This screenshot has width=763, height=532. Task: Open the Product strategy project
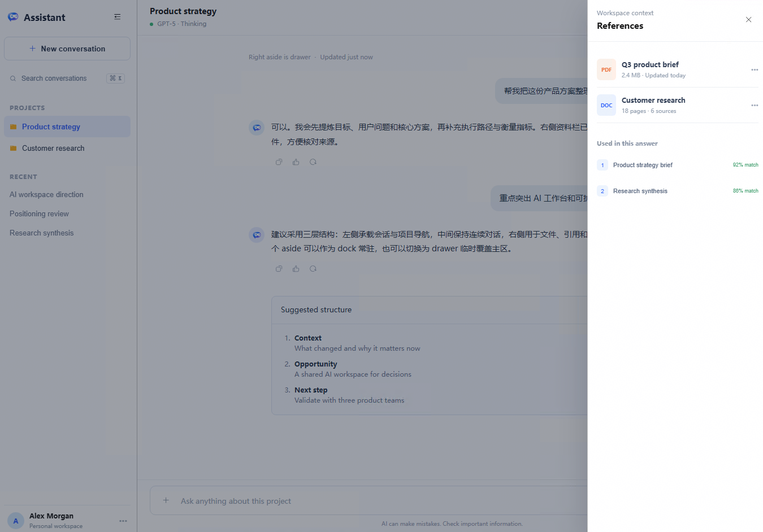[67, 127]
